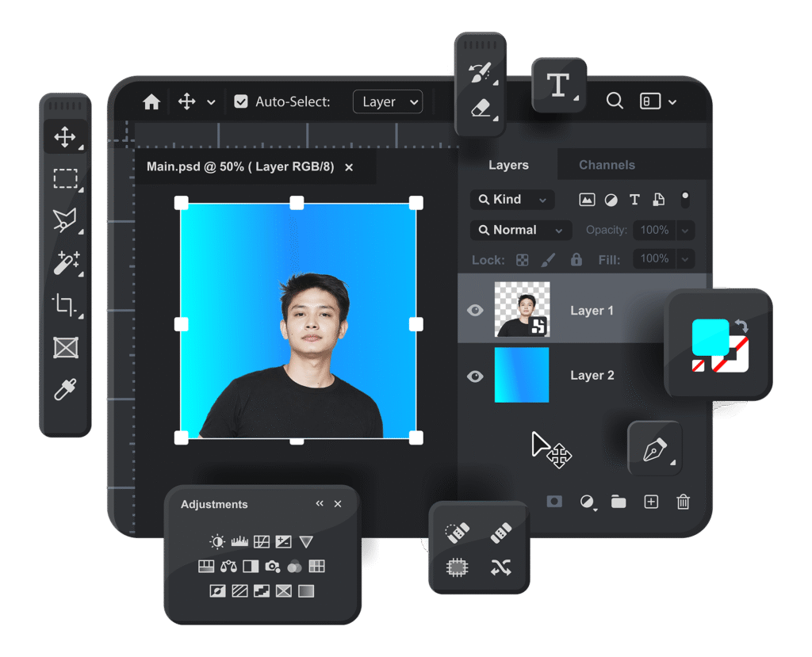Viewport: 812px width, 657px height.
Task: Hide Layer 1 with eye icon
Action: pyautogui.click(x=475, y=311)
